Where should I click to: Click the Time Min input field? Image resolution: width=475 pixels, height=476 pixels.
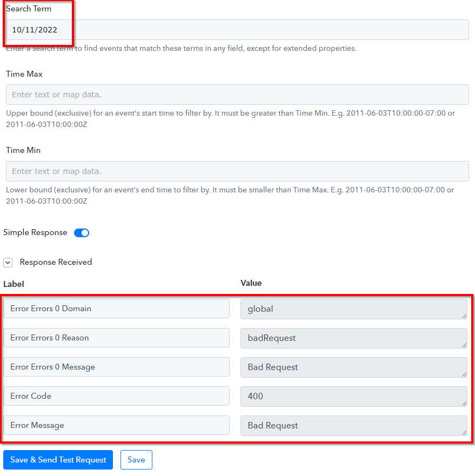coord(237,171)
